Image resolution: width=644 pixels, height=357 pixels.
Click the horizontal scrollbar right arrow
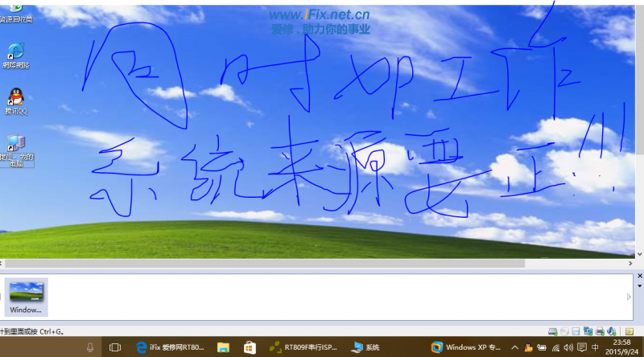pyautogui.click(x=630, y=264)
